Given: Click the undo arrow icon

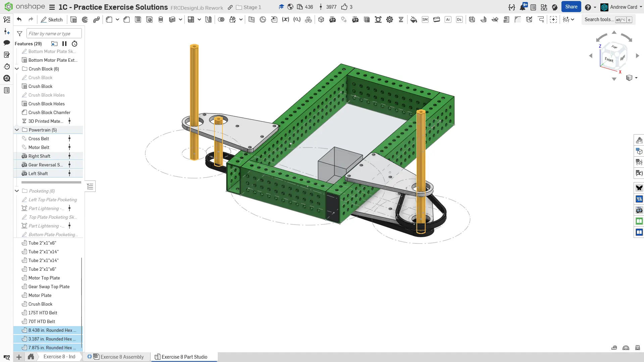Looking at the screenshot, I should coord(19,19).
